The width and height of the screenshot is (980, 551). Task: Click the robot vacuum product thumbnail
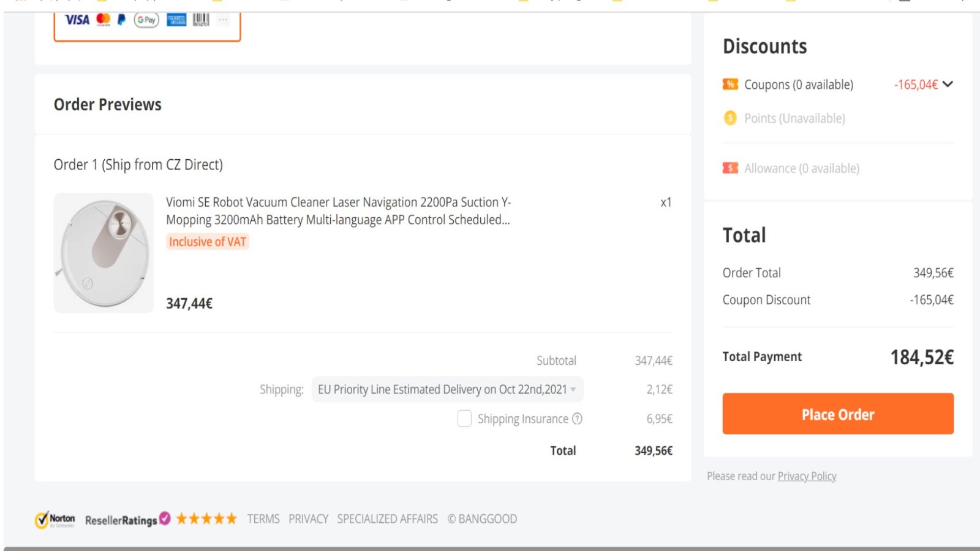point(104,253)
